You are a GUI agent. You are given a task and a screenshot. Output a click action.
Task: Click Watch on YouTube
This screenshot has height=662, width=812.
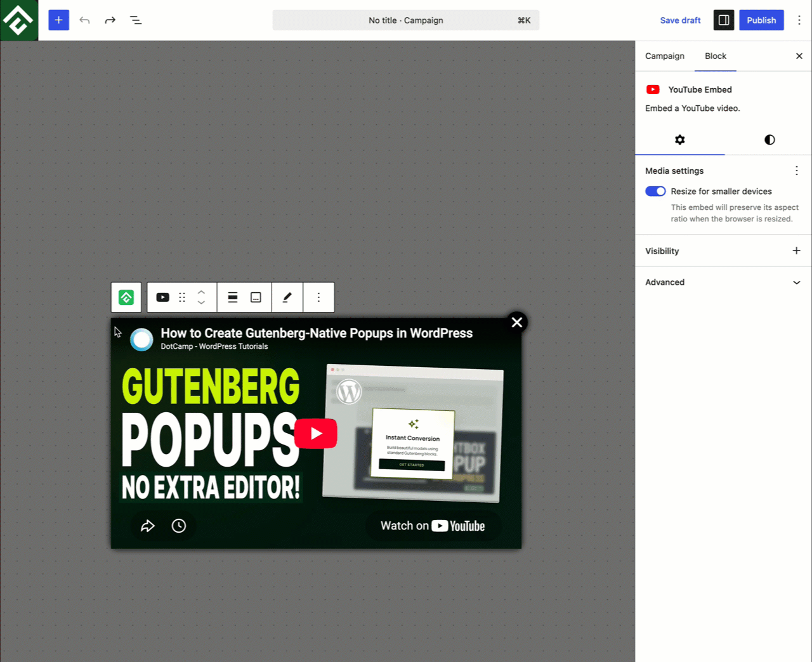(x=433, y=526)
